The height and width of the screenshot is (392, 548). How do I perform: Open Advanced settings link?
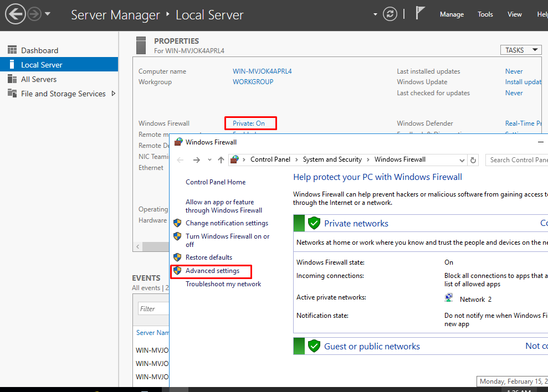212,271
